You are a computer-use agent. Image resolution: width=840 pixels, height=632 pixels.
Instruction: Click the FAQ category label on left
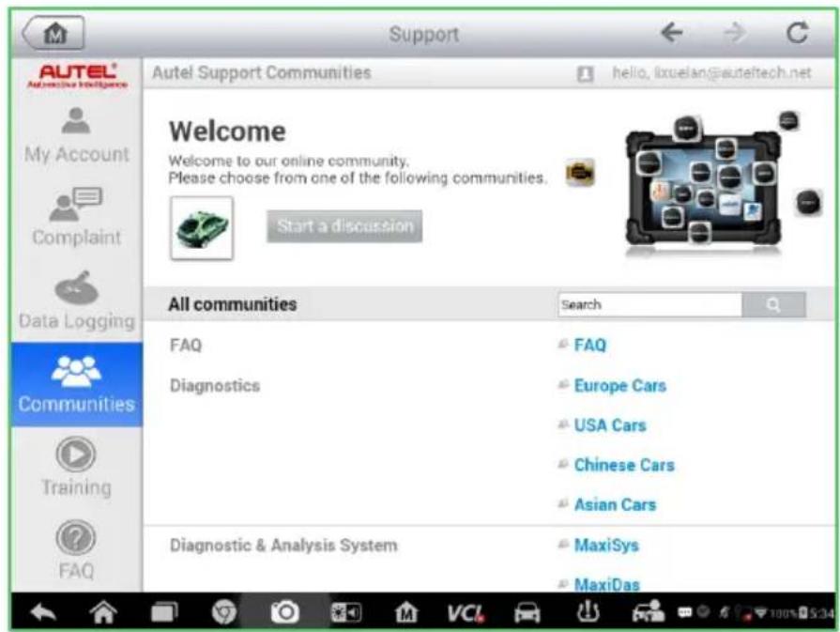pyautogui.click(x=186, y=345)
